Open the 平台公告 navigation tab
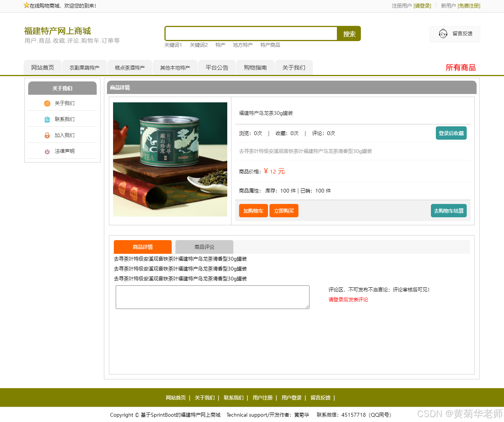 [217, 67]
